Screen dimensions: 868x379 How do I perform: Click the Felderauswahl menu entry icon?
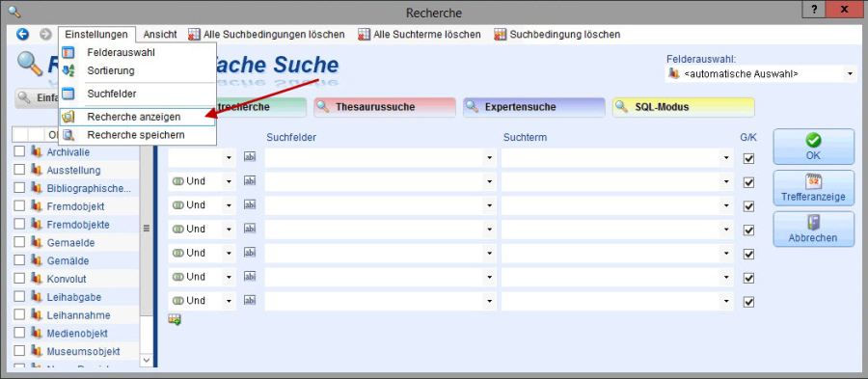[68, 53]
